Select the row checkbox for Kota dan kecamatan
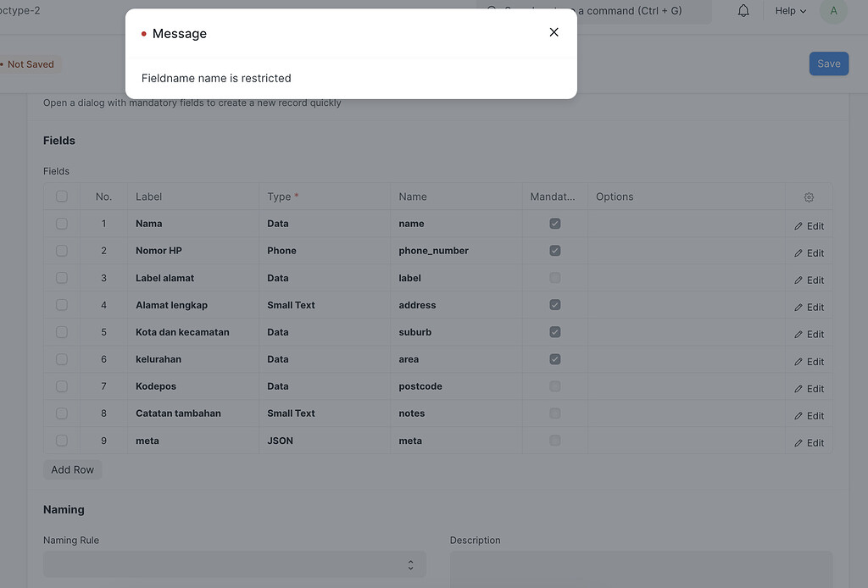This screenshot has width=868, height=588. pyautogui.click(x=61, y=332)
